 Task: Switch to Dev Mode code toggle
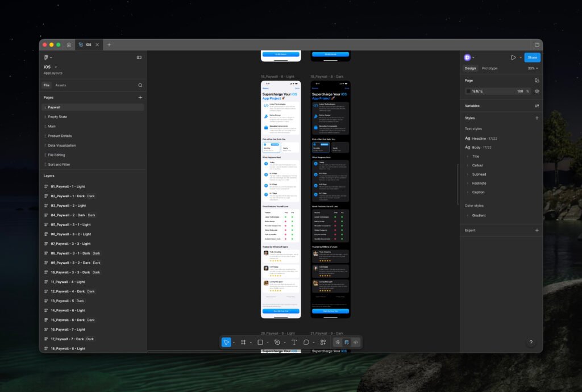356,343
